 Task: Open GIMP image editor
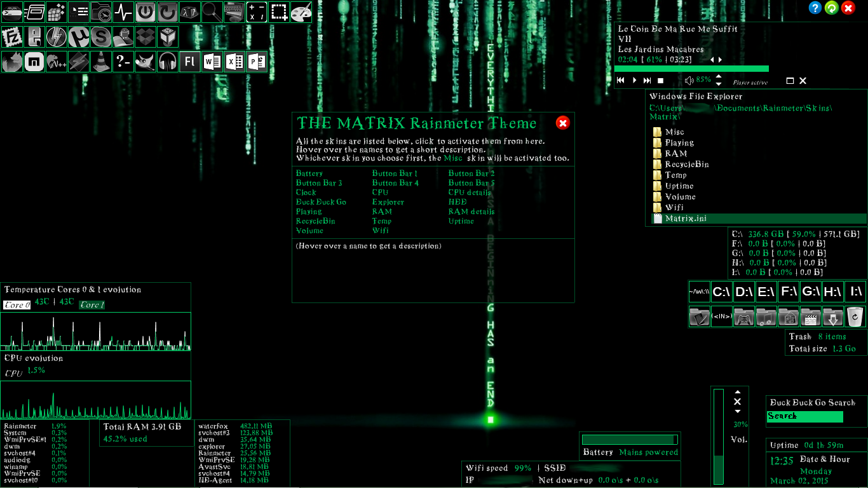pos(145,62)
